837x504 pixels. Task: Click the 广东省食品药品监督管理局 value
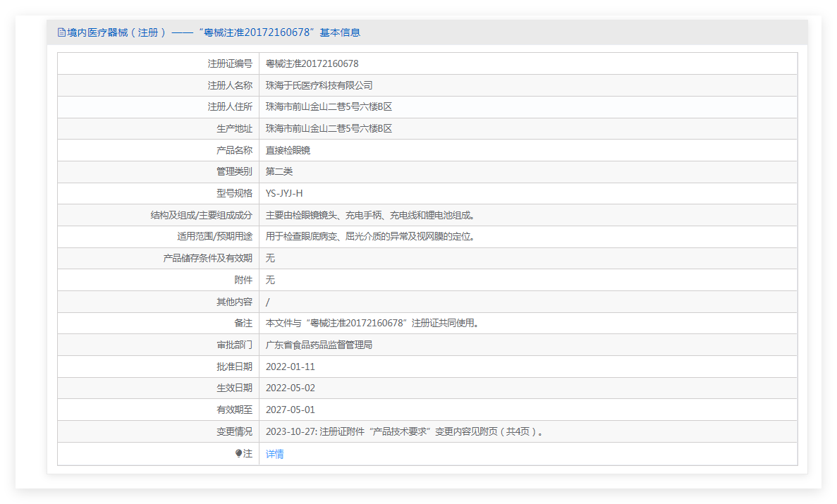pyautogui.click(x=319, y=345)
